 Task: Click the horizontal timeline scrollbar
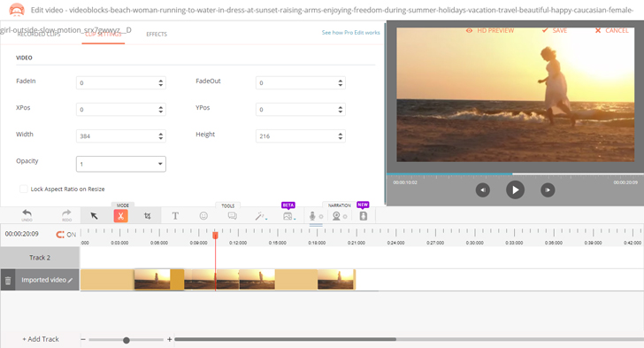285,339
